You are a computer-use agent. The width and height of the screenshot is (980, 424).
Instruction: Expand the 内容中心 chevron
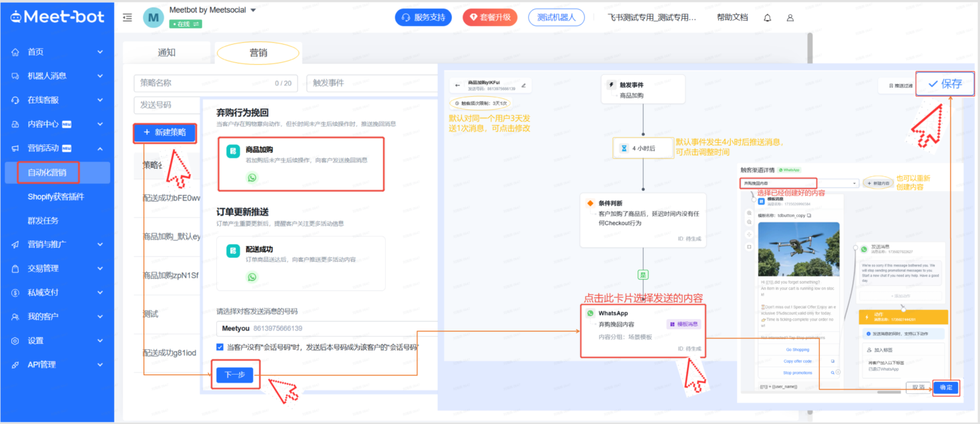click(100, 124)
